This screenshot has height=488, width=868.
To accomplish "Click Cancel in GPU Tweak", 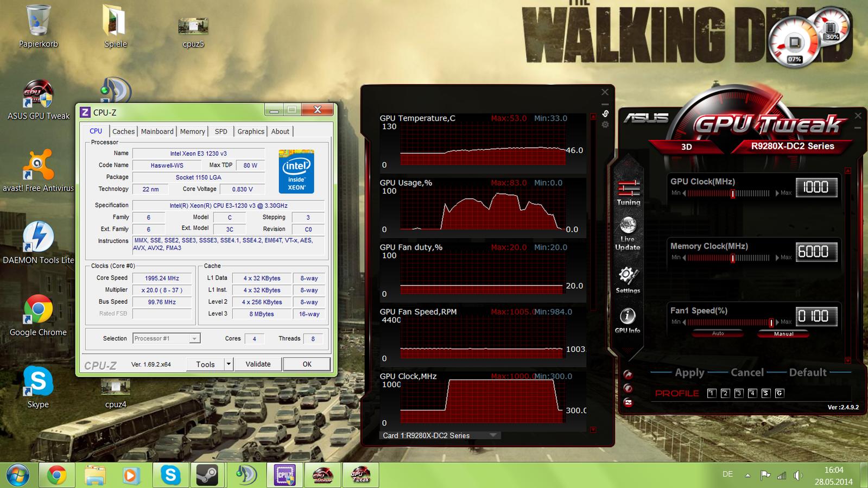I will (747, 372).
